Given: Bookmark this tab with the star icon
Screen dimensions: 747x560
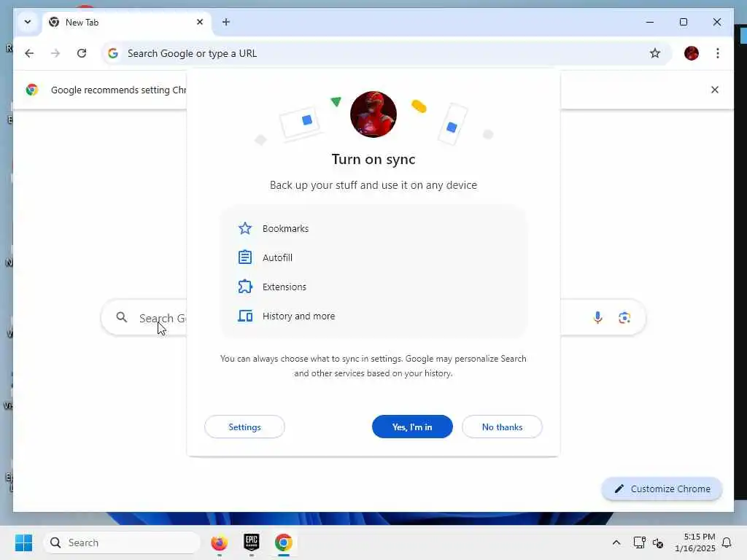Looking at the screenshot, I should [655, 53].
